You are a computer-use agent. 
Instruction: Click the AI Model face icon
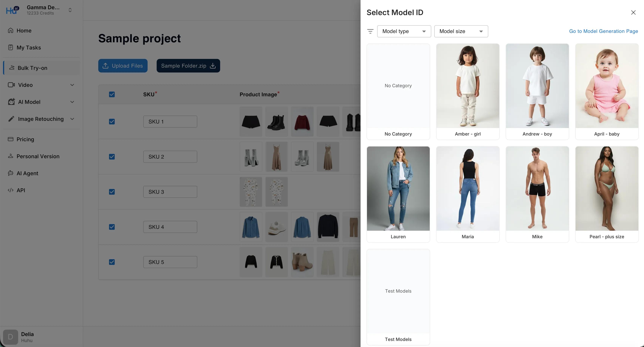[11, 102]
